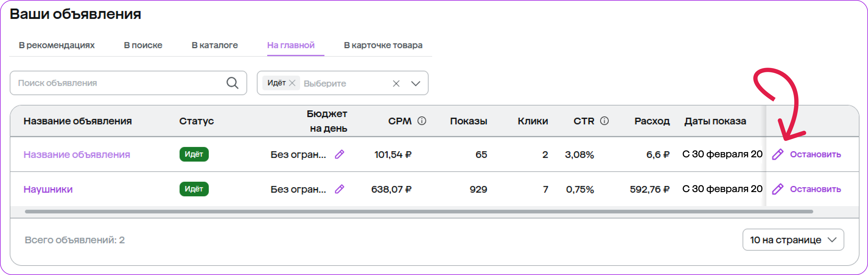Click the 3,08% CTR value
The width and height of the screenshot is (868, 275).
[579, 155]
